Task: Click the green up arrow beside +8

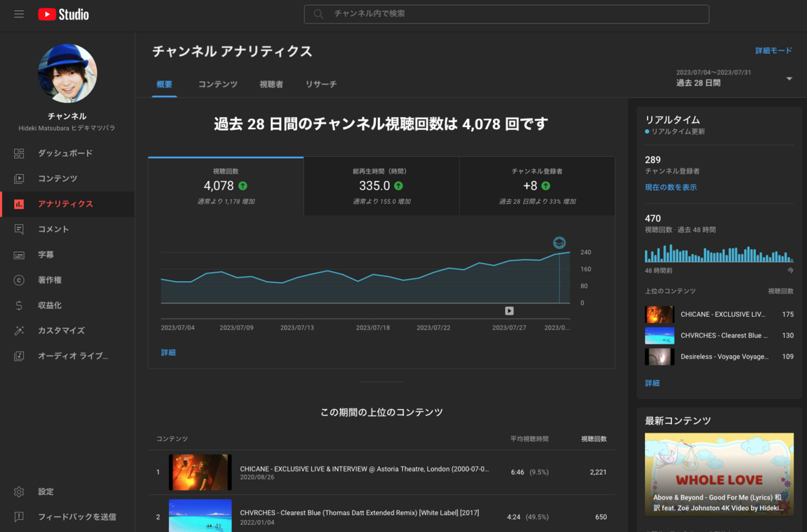Action: [x=545, y=186]
